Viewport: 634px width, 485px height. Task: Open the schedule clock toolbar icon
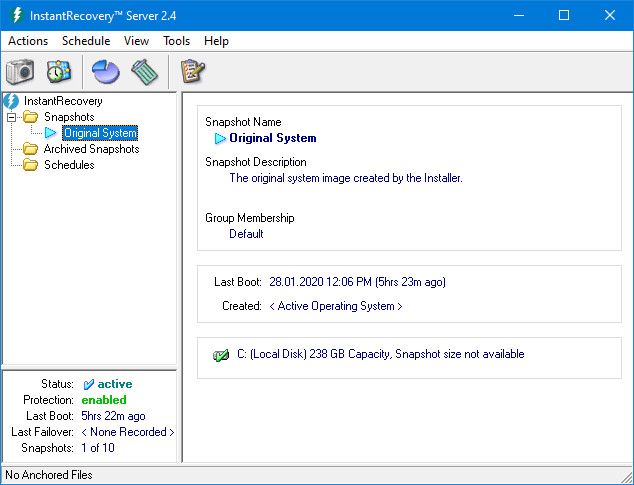pyautogui.click(x=59, y=71)
